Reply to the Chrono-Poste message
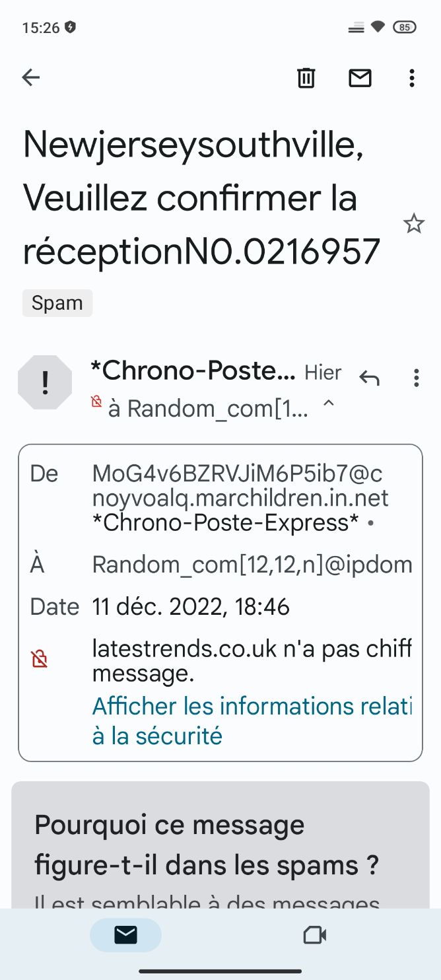 point(370,378)
